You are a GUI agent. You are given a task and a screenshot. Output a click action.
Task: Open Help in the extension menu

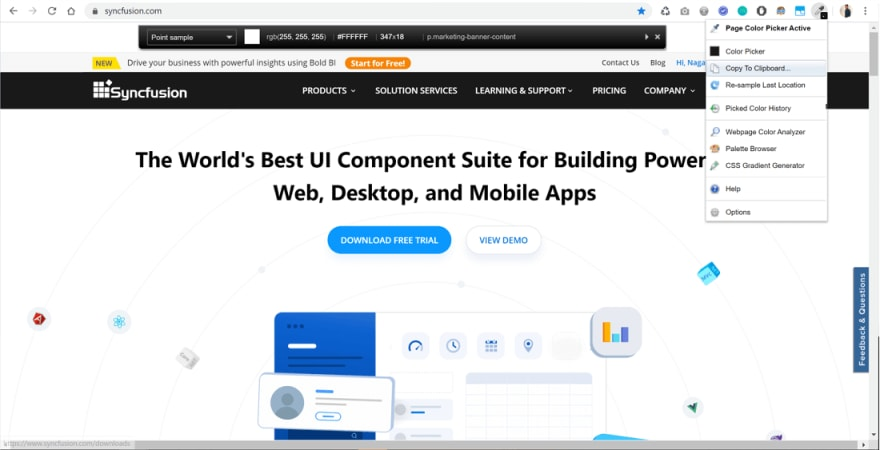[x=766, y=189]
